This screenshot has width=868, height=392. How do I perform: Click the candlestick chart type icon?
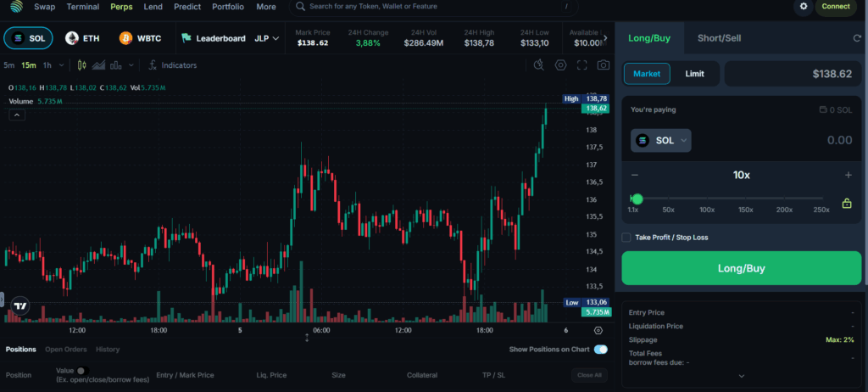click(82, 64)
